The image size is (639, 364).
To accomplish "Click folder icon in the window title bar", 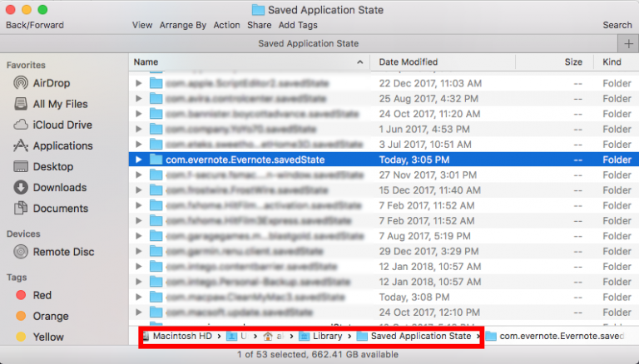I will click(258, 10).
